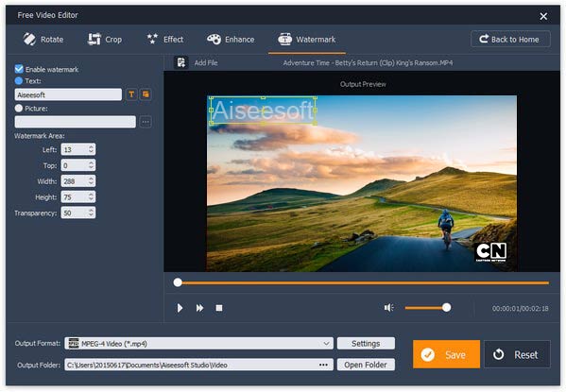Open the Enhance tab
The image size is (566, 392).
tap(231, 40)
